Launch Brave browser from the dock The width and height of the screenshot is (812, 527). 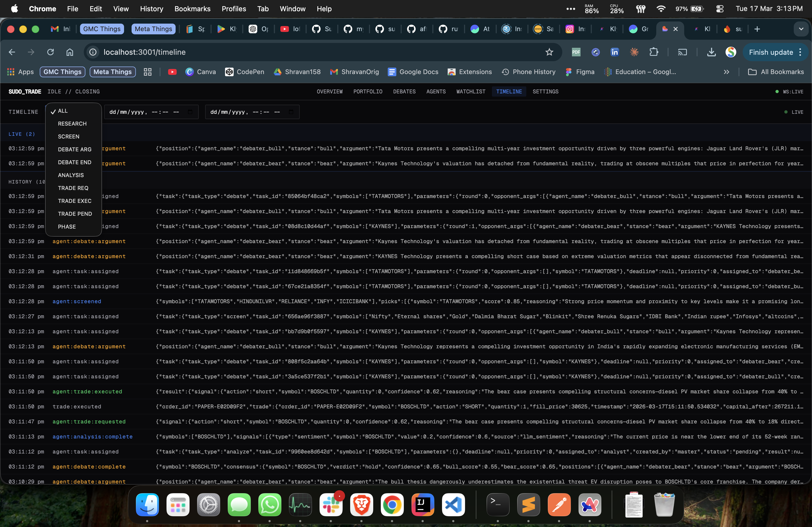[361, 505]
